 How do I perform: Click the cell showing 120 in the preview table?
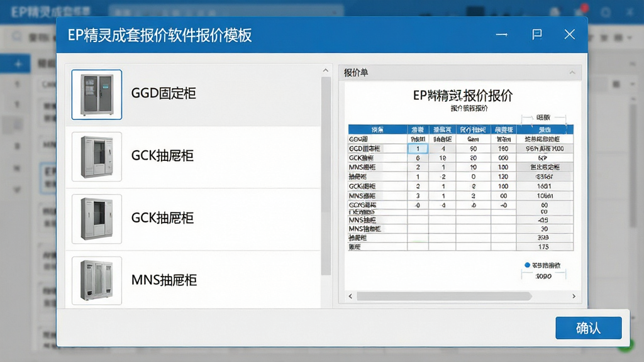click(503, 177)
